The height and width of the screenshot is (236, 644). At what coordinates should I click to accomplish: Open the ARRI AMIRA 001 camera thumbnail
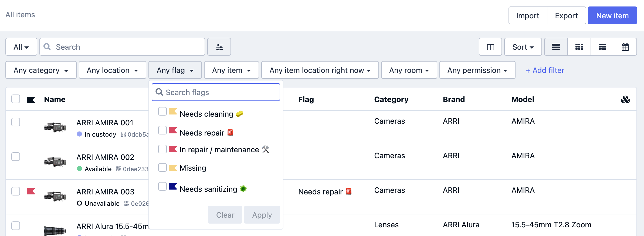55,127
